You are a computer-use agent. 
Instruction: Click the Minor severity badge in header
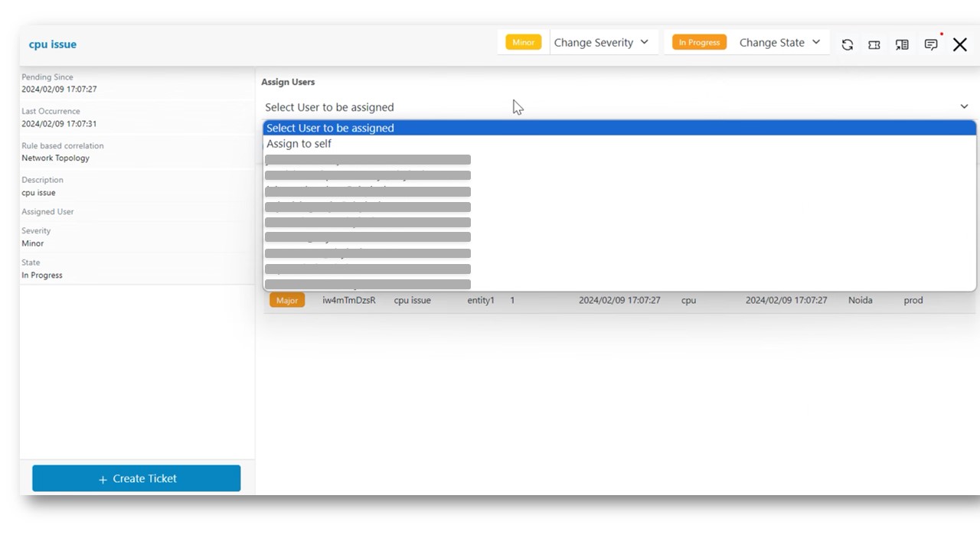524,43
